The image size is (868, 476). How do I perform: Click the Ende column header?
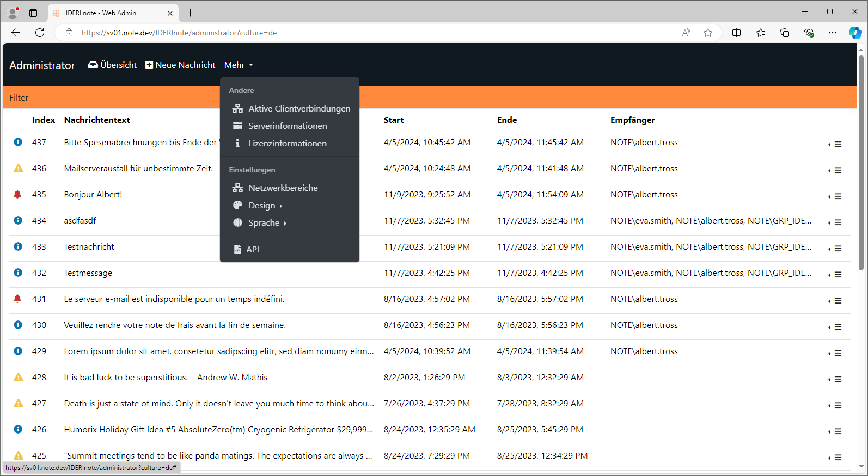tap(507, 120)
